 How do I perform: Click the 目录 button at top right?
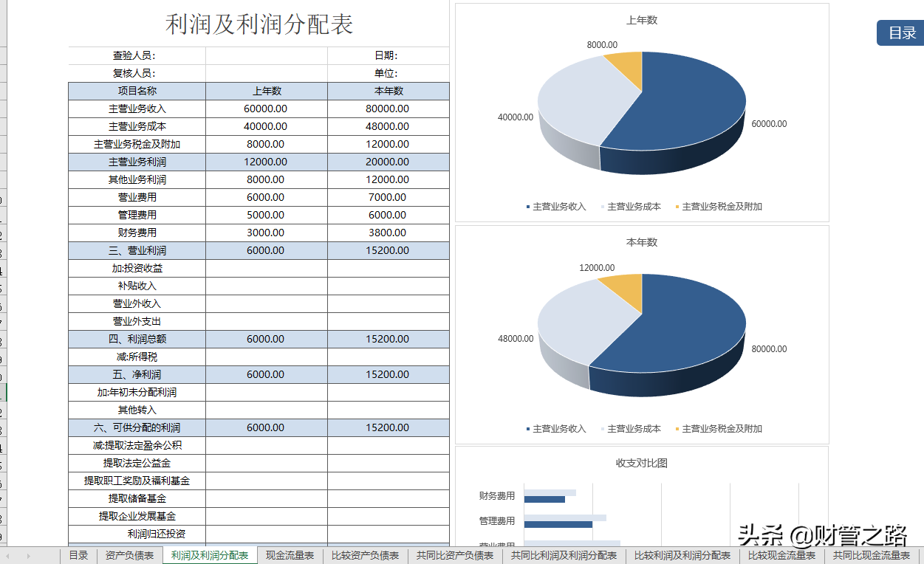[x=900, y=33]
